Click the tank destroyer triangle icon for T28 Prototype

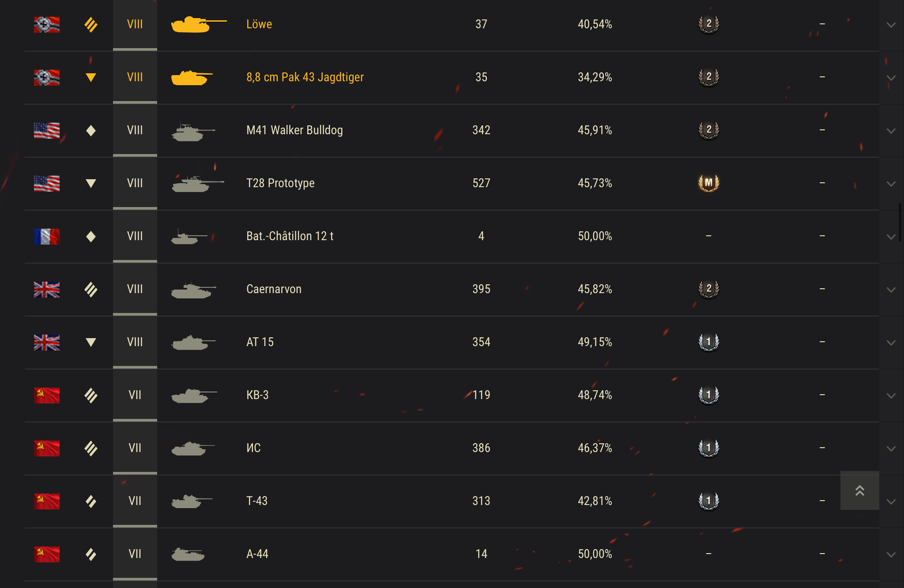pyautogui.click(x=91, y=183)
